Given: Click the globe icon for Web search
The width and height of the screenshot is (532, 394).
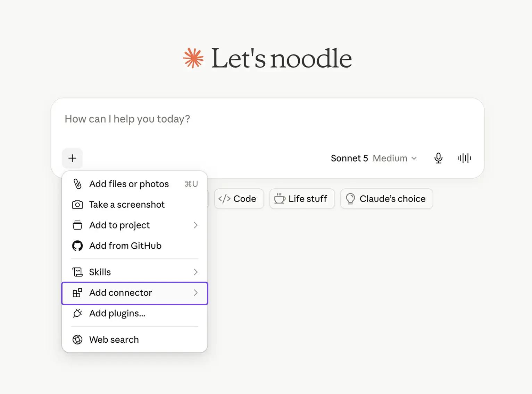Looking at the screenshot, I should pyautogui.click(x=77, y=340).
